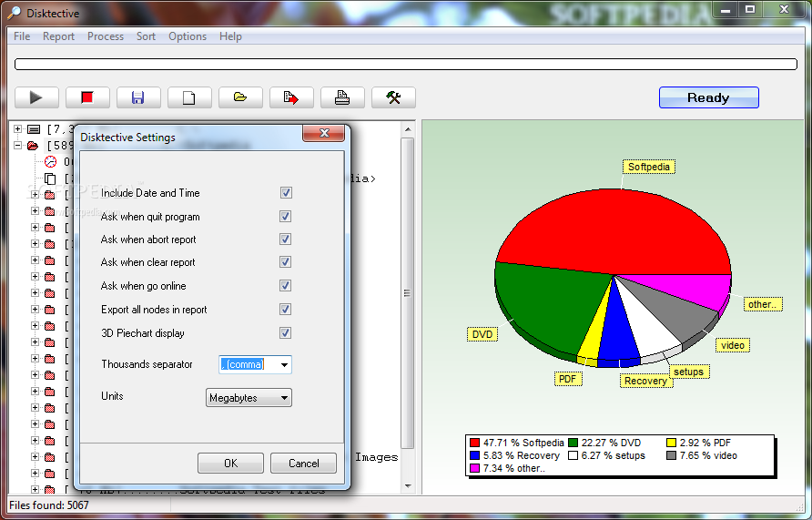Start the scan with the play button
The image size is (812, 520).
coord(36,97)
